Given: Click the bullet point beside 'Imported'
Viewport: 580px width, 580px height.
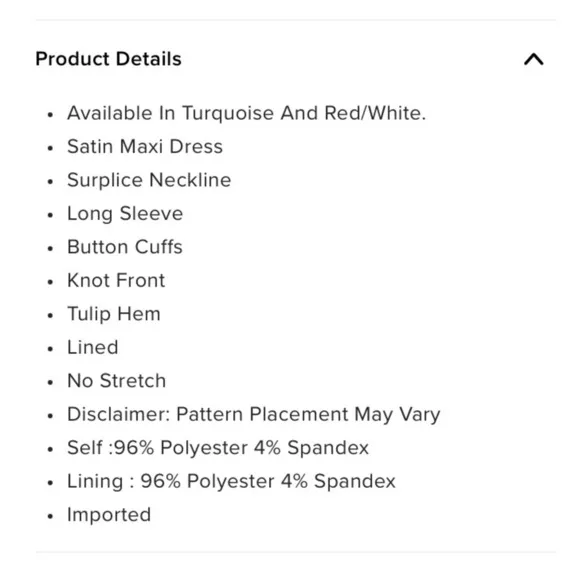Looking at the screenshot, I should pyautogui.click(x=51, y=516).
